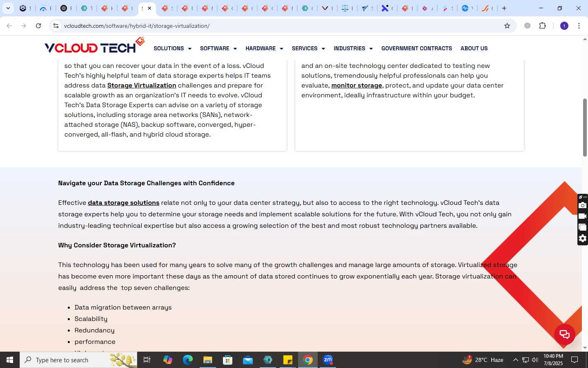Click the Windows search box
Screen dimensions: 588x368
click(x=78, y=360)
